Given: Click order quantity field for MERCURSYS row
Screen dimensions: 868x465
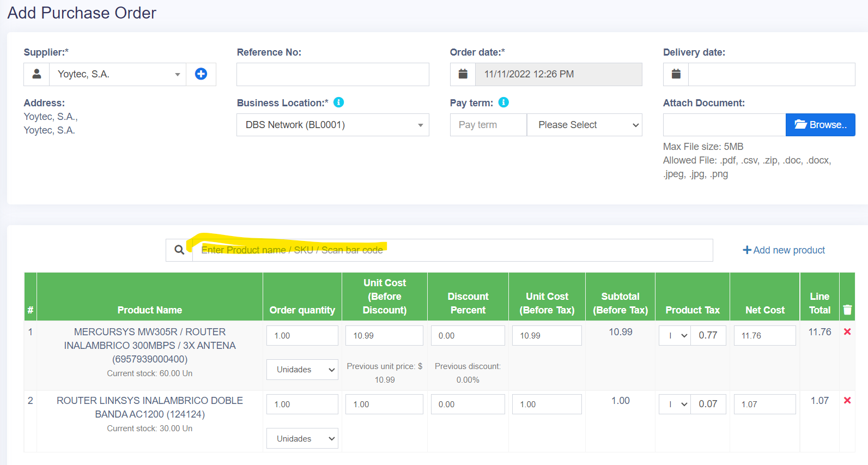Looking at the screenshot, I should click(302, 336).
